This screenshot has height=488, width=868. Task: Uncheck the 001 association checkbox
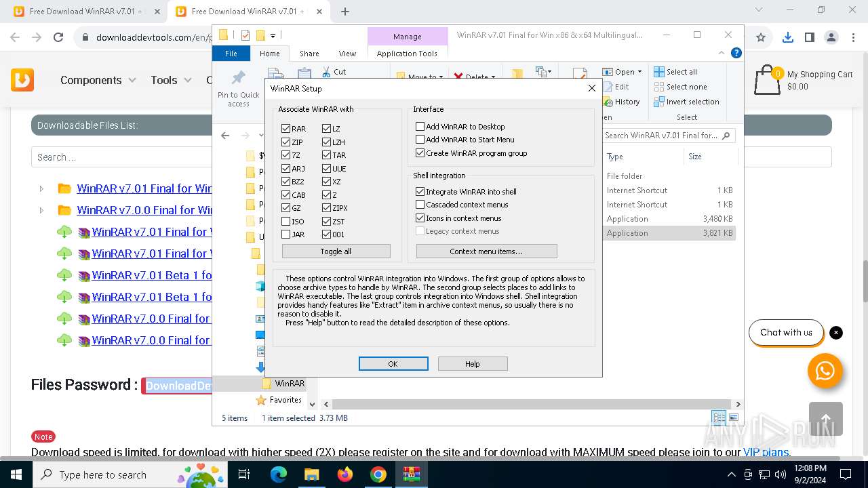point(327,235)
